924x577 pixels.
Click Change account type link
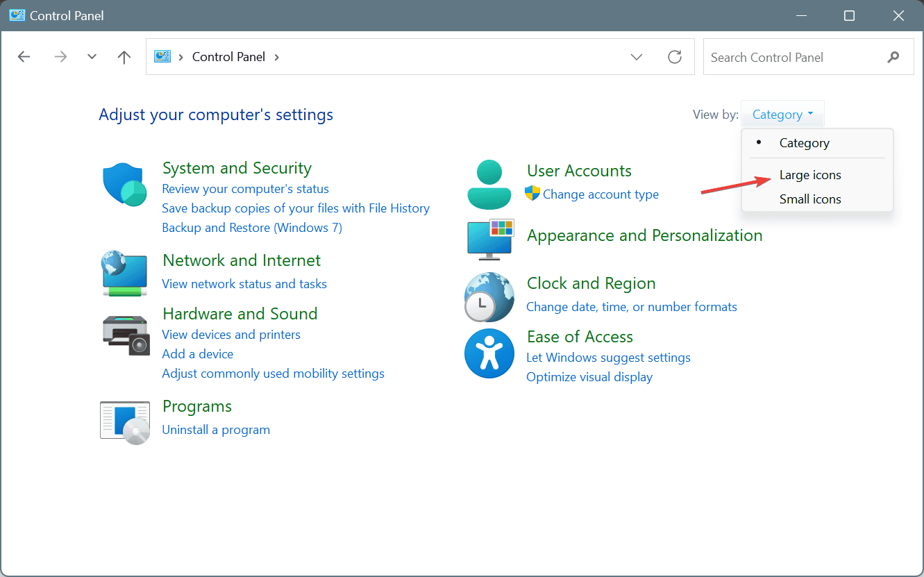pos(600,194)
